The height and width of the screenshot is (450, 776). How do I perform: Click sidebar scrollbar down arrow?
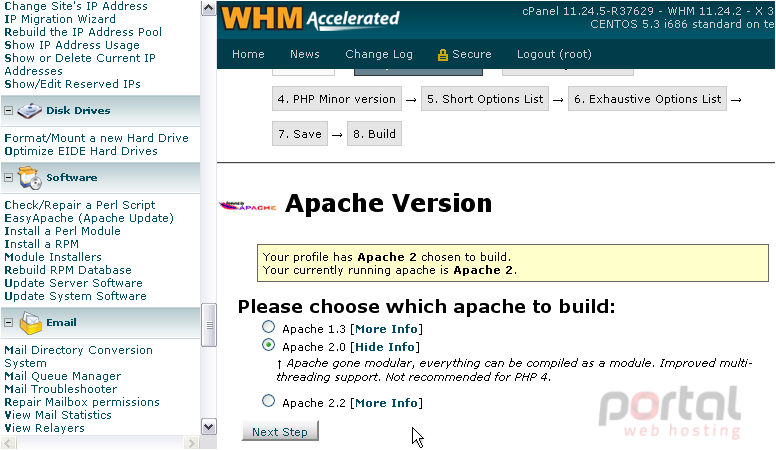tap(208, 426)
